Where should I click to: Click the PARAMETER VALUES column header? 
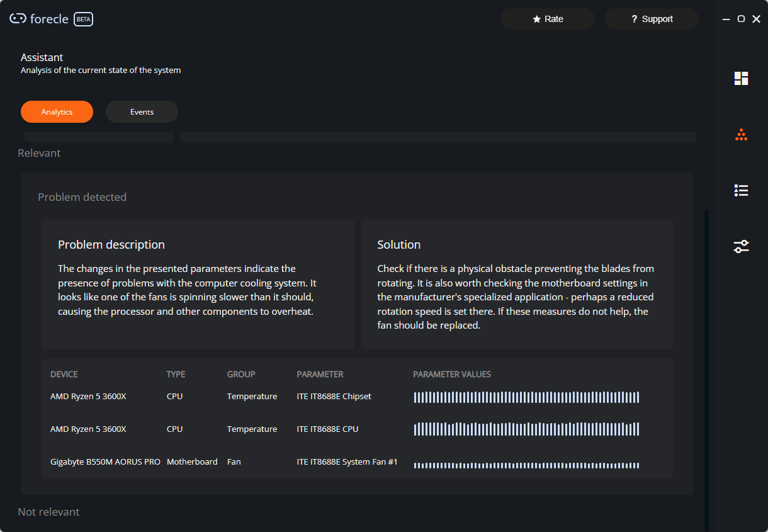tap(451, 374)
